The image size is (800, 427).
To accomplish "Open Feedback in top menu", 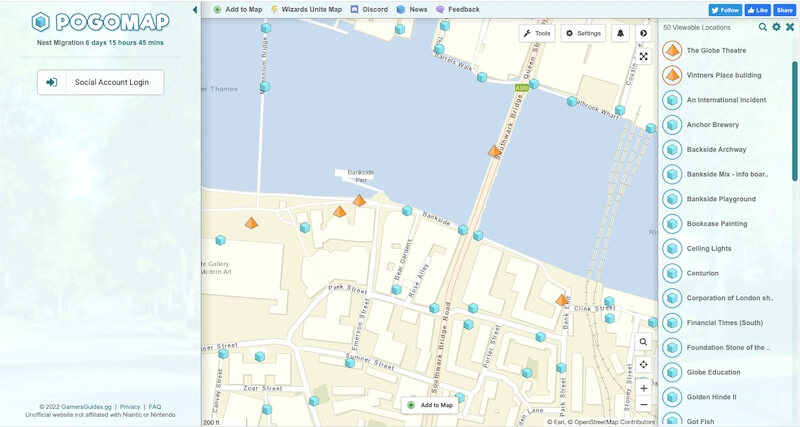I will coord(458,9).
